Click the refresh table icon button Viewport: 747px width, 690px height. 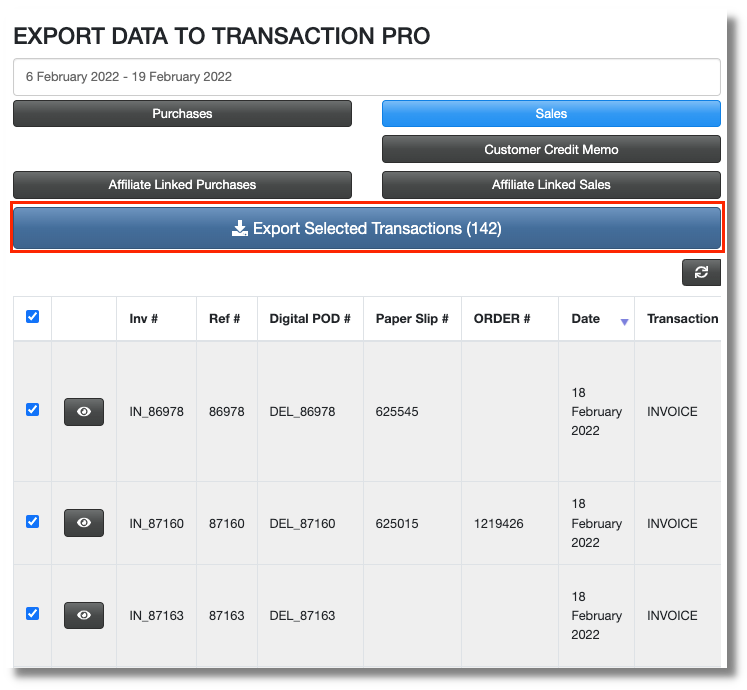701,273
